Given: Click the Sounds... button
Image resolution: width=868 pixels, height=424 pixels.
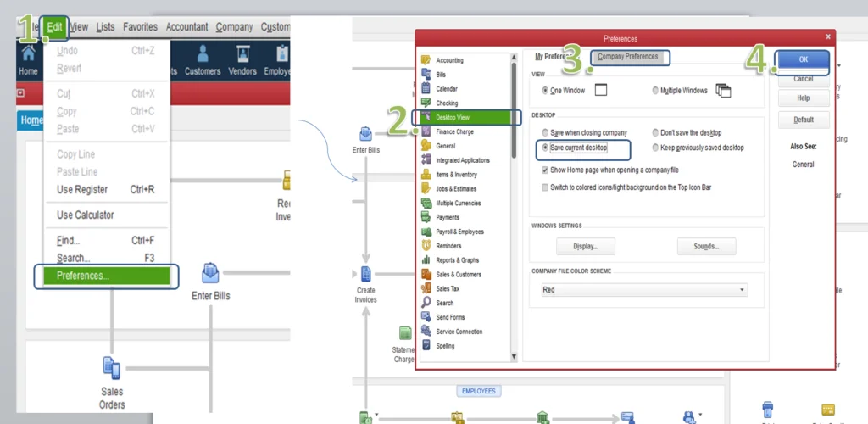Looking at the screenshot, I should click(706, 246).
